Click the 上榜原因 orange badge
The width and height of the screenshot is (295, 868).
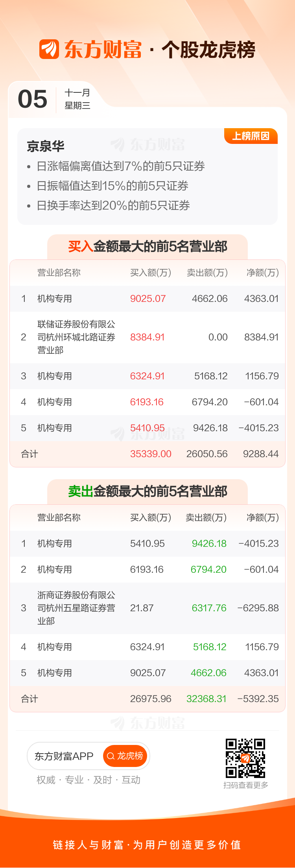tap(251, 136)
